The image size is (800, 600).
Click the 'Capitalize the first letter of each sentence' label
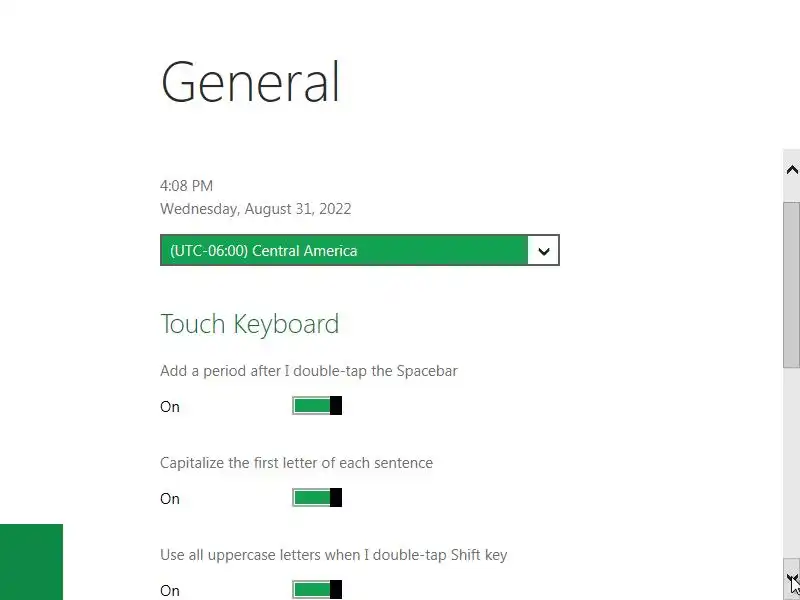pyautogui.click(x=296, y=463)
